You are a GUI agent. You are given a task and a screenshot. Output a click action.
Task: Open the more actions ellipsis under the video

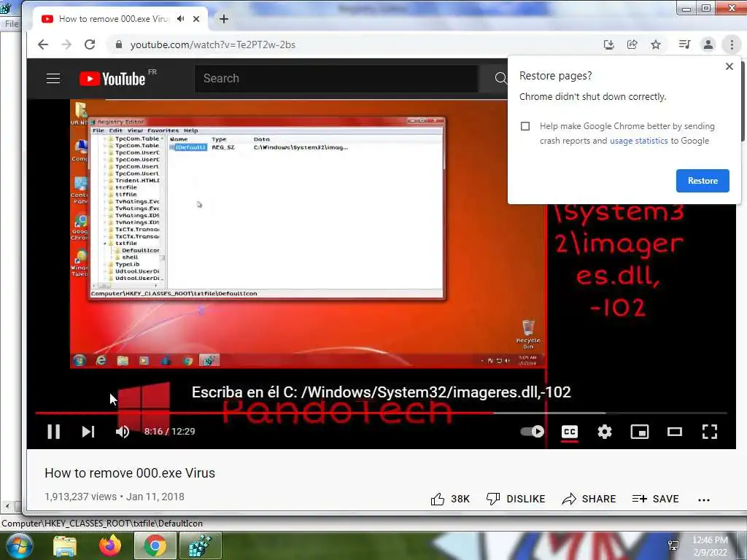click(x=704, y=499)
